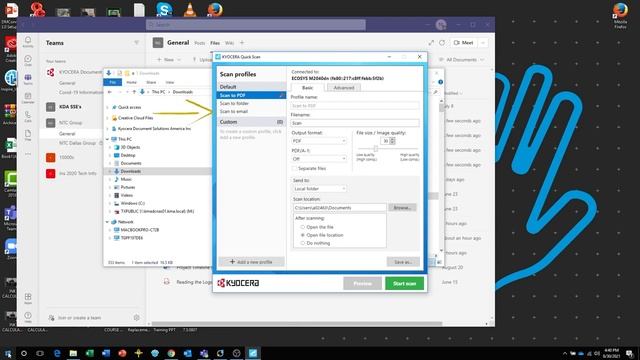This screenshot has height=360, width=640.
Task: Collapse Network tree node in Explorer
Action: point(107,222)
